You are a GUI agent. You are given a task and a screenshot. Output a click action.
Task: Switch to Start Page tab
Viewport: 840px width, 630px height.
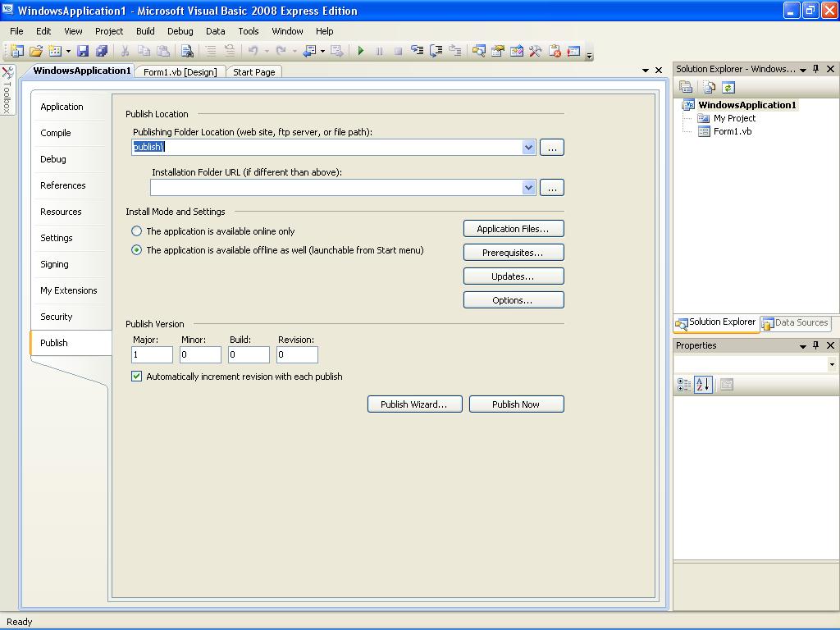pyautogui.click(x=254, y=72)
